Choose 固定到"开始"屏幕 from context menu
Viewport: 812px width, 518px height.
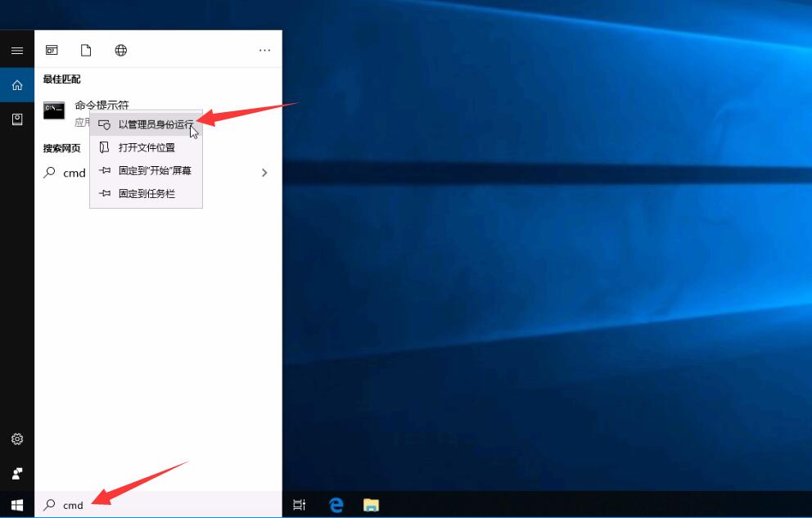pyautogui.click(x=146, y=170)
